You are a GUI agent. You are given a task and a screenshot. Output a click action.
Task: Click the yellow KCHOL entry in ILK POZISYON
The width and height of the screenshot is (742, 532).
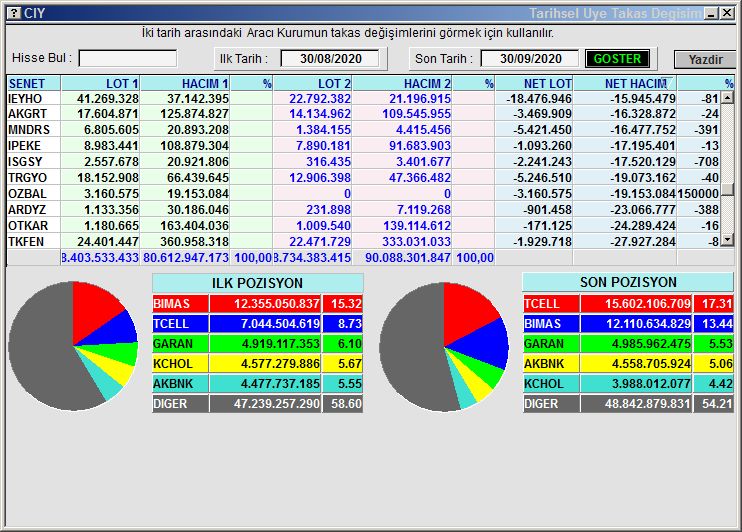click(257, 364)
